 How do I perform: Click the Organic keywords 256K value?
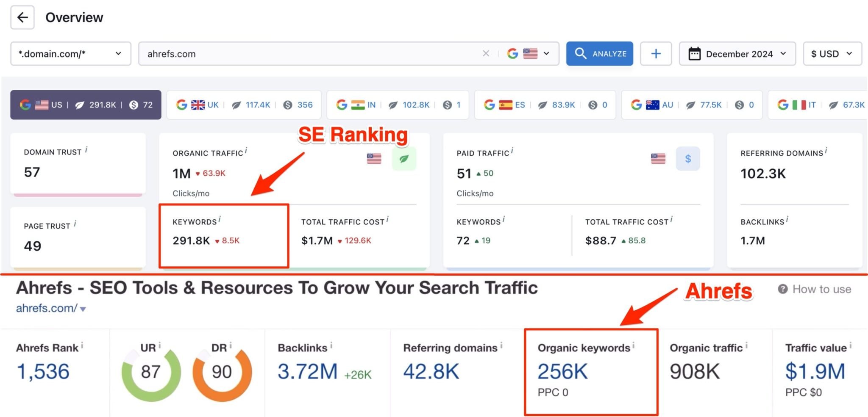[x=562, y=372]
